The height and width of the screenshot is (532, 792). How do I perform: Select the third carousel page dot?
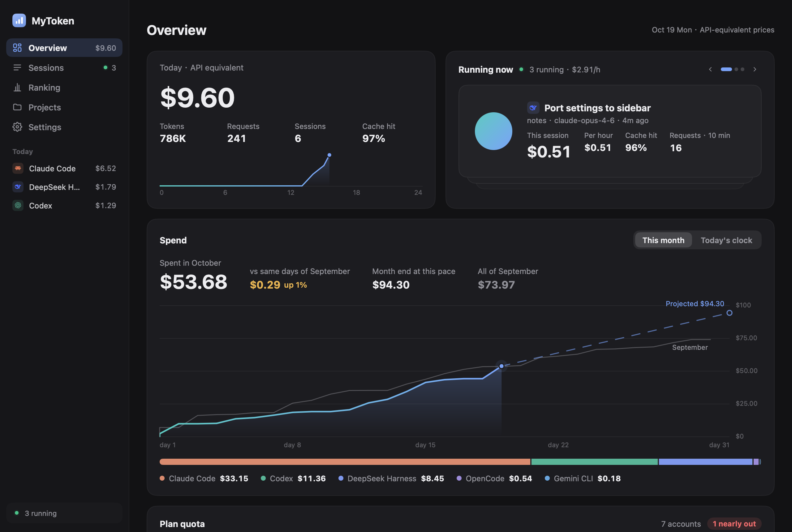(x=742, y=69)
